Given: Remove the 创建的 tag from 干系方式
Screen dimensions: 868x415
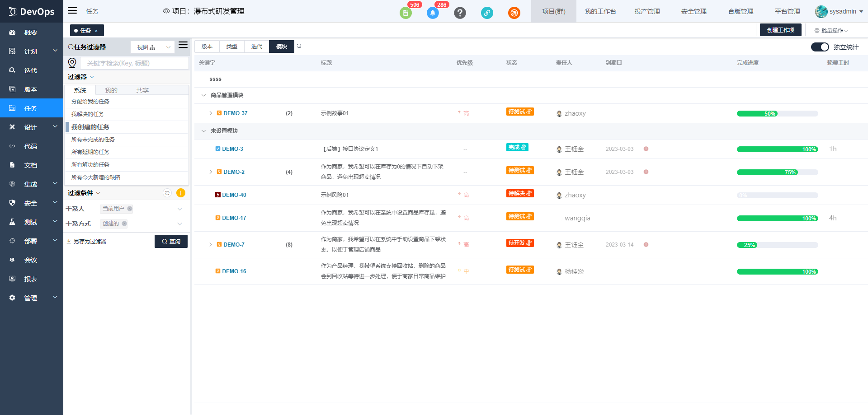Looking at the screenshot, I should pos(124,224).
